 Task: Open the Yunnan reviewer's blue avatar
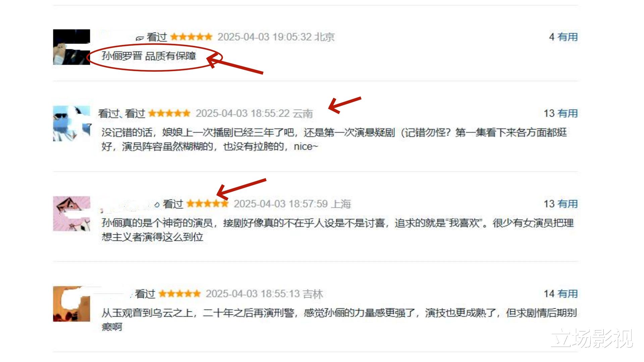[71, 123]
